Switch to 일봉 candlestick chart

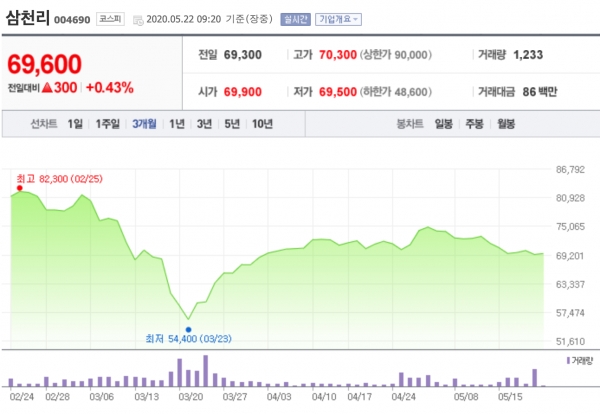click(443, 124)
